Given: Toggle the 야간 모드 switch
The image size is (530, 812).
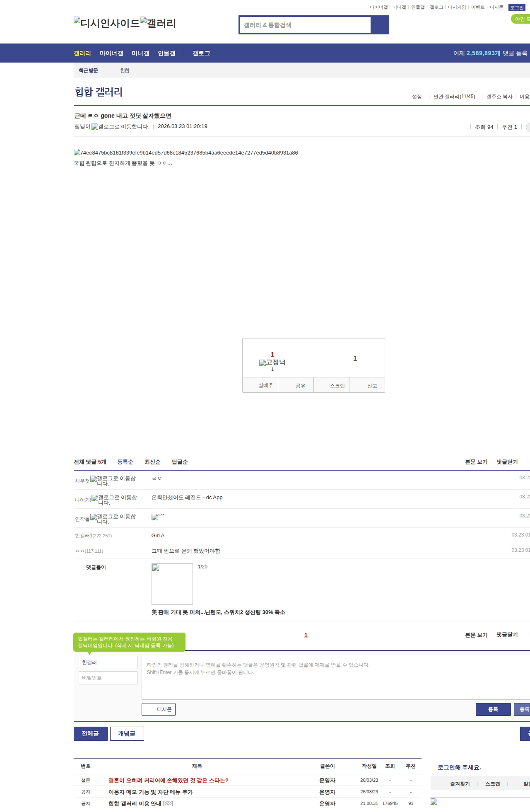Looking at the screenshot, I should click(x=521, y=19).
